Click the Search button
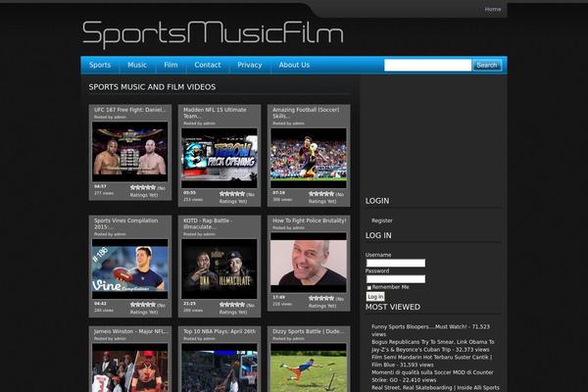This screenshot has width=588, height=392. click(x=487, y=65)
